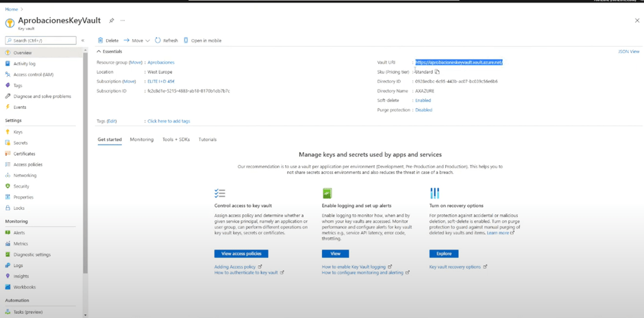
Task: Click the Refresh icon in toolbar
Action: pyautogui.click(x=158, y=40)
